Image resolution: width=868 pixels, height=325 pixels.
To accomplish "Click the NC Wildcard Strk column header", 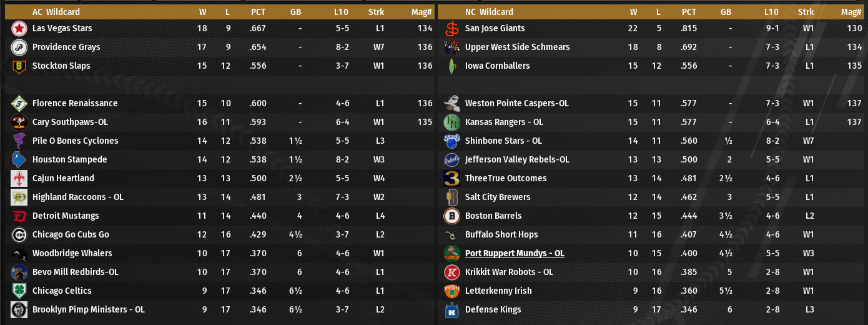I will tap(806, 12).
